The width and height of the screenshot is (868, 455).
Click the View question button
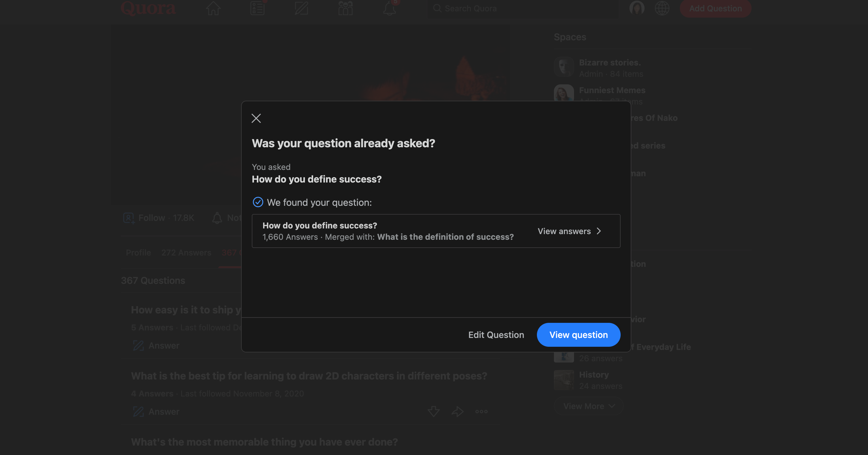(x=578, y=334)
